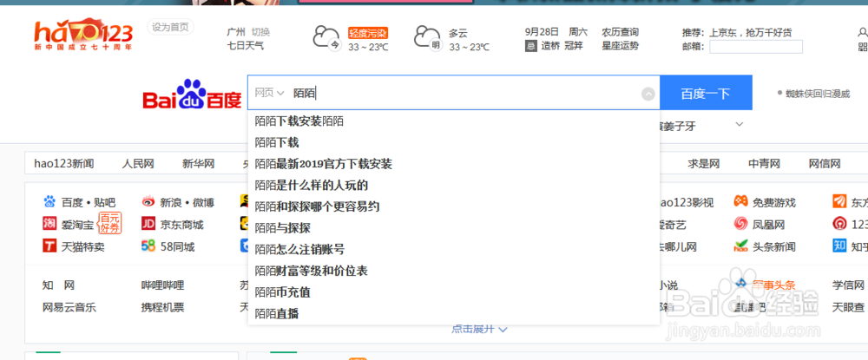Open the 网页 search type dropdown
Image resolution: width=868 pixels, height=360 pixels.
[269, 93]
